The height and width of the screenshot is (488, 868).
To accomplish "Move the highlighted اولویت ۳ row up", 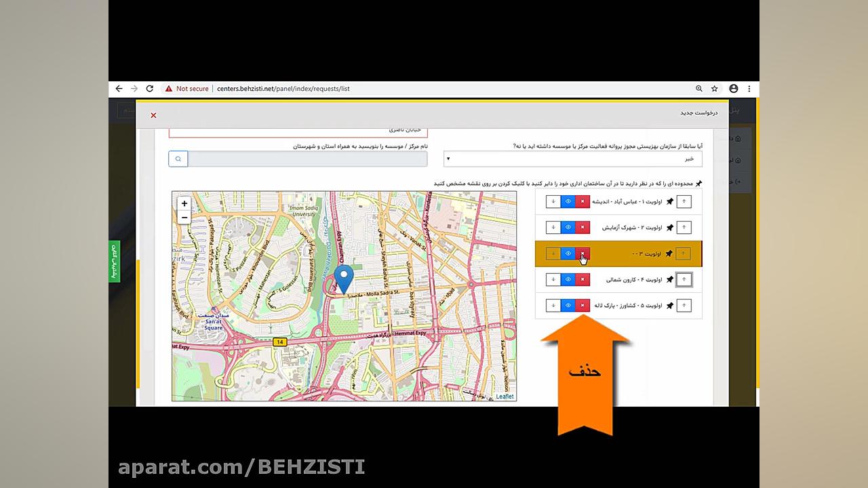I will pos(684,253).
